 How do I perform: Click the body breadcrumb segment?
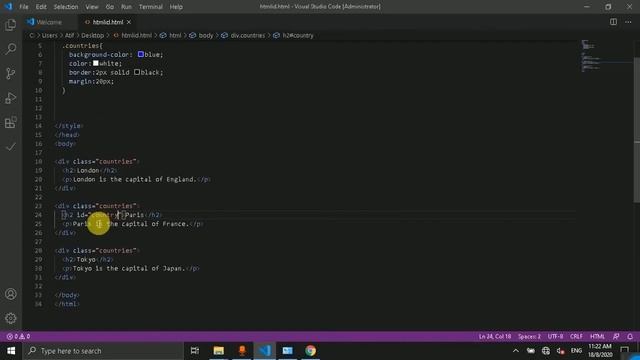(x=206, y=36)
